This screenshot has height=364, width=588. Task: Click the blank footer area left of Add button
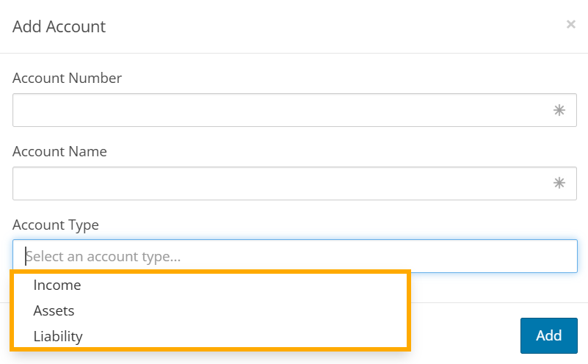[465, 335]
